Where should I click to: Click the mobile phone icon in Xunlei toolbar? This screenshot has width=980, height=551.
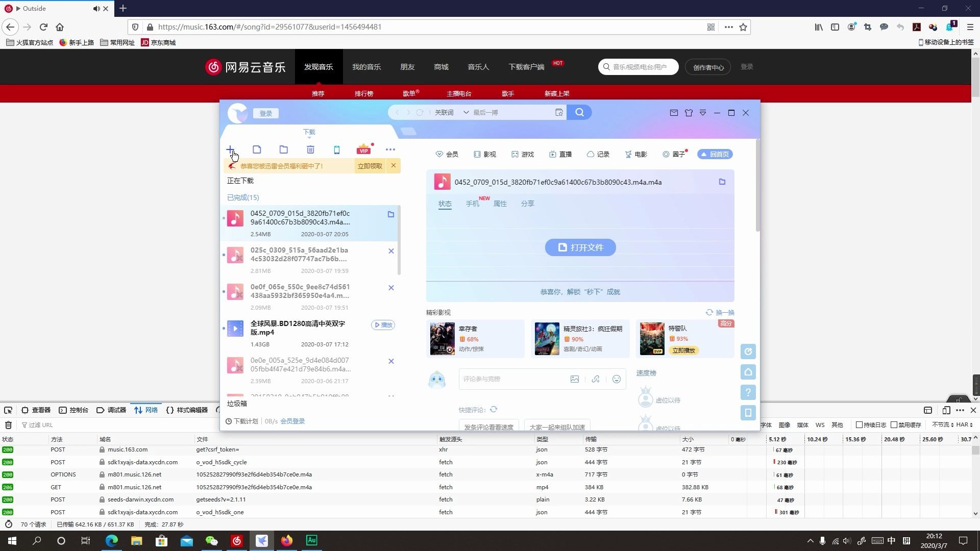click(x=337, y=149)
